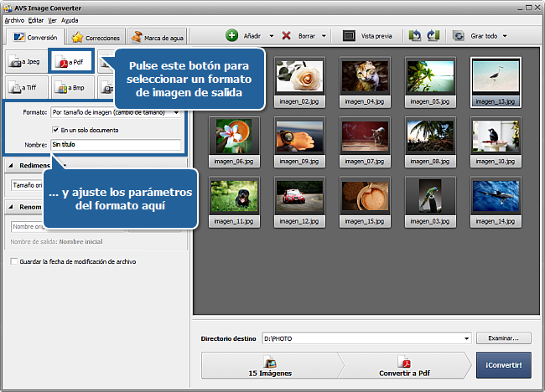
Task: Select thumbnail imagen_13.jpg
Action: click(496, 83)
